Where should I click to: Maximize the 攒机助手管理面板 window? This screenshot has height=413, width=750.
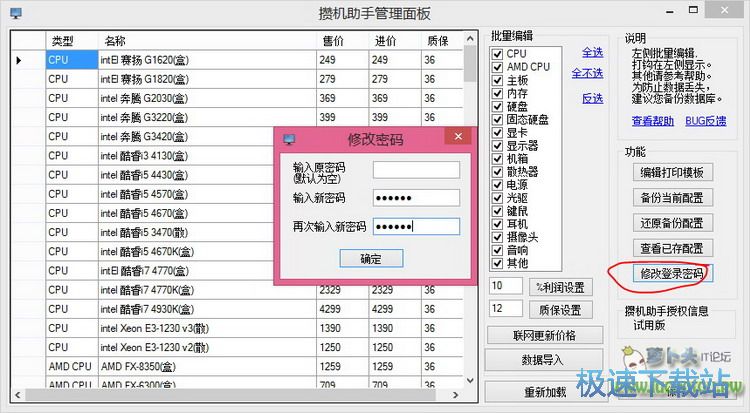pyautogui.click(x=693, y=10)
